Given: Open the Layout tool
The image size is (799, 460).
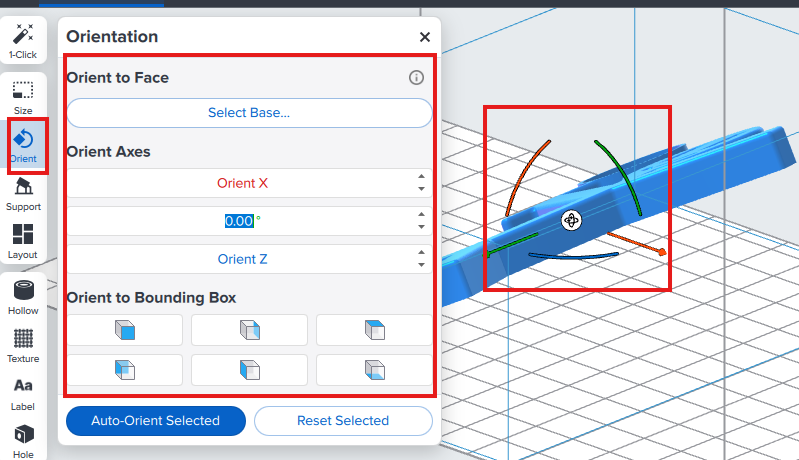Looking at the screenshot, I should tap(23, 241).
